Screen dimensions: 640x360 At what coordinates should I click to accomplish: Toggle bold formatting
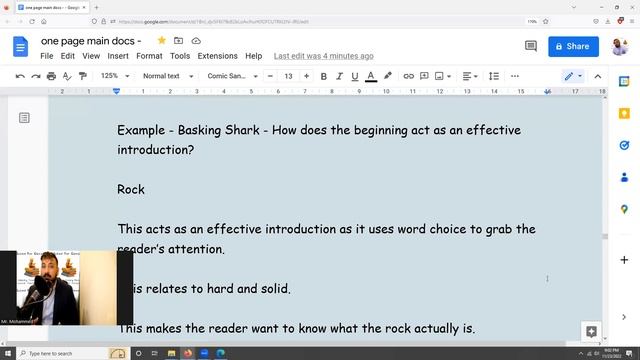coord(323,76)
